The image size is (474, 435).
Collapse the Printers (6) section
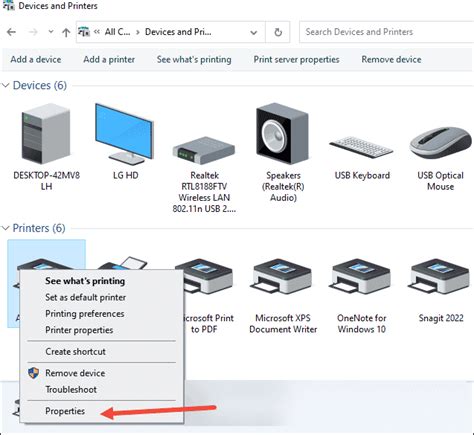pos(5,228)
